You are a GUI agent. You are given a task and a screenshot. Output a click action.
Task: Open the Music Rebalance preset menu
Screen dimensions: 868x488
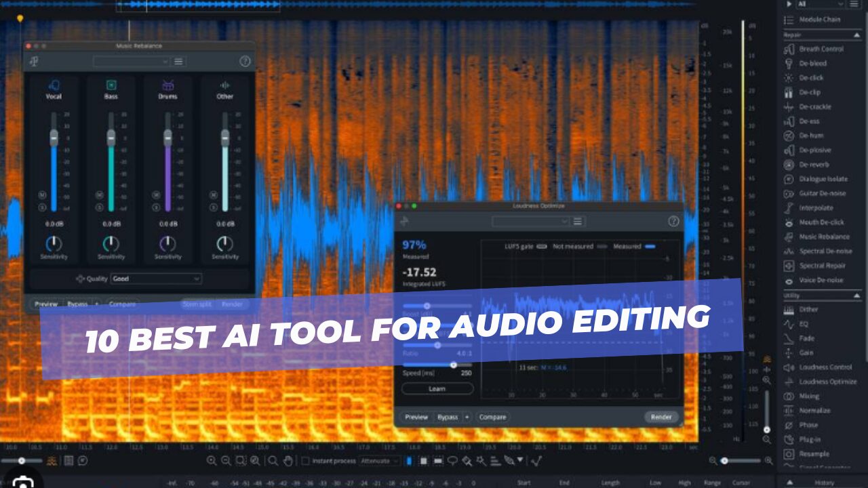178,61
